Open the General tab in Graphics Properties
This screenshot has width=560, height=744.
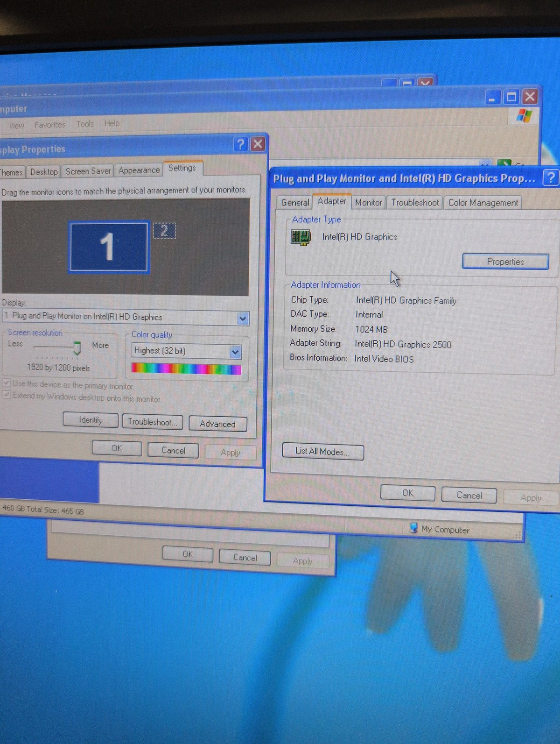294,203
